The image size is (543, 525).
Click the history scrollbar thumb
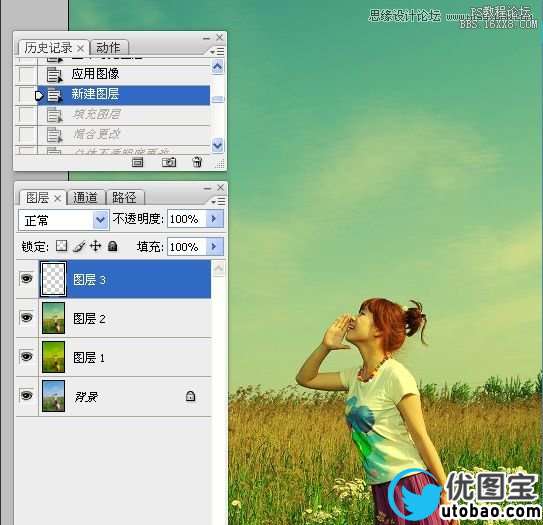click(217, 99)
